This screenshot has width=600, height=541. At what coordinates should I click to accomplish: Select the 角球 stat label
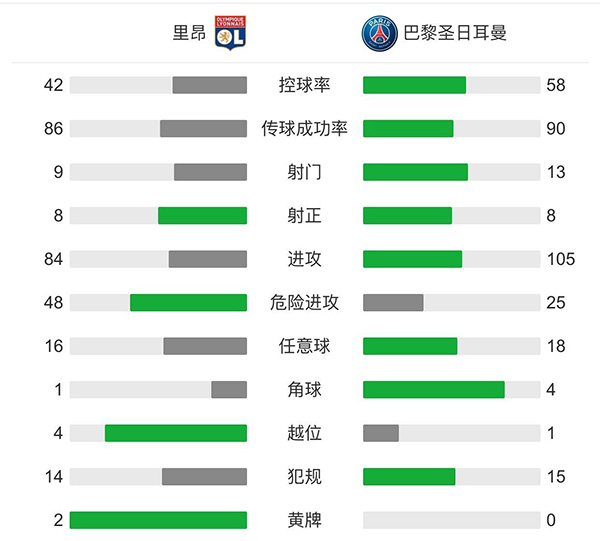304,390
